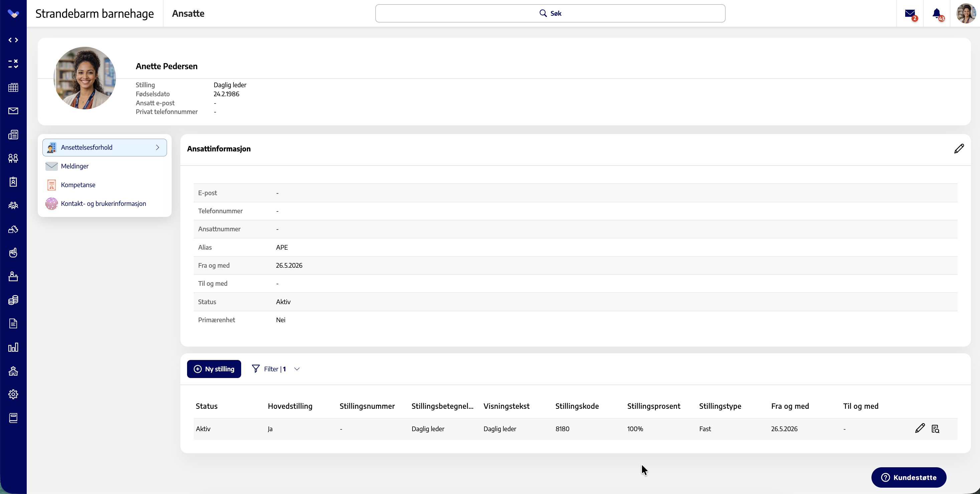Expand the Ansettelsesforhold chevron
Image resolution: width=980 pixels, height=494 pixels.
pyautogui.click(x=158, y=147)
